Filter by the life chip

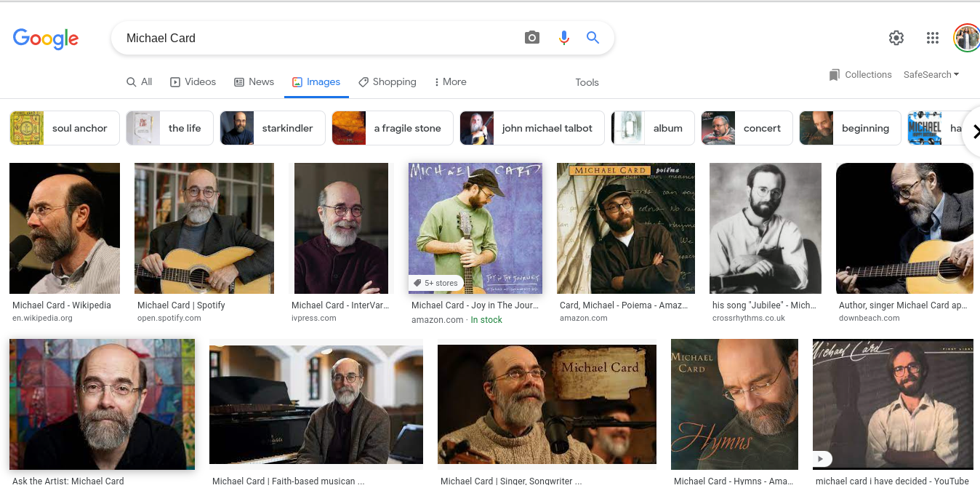169,128
